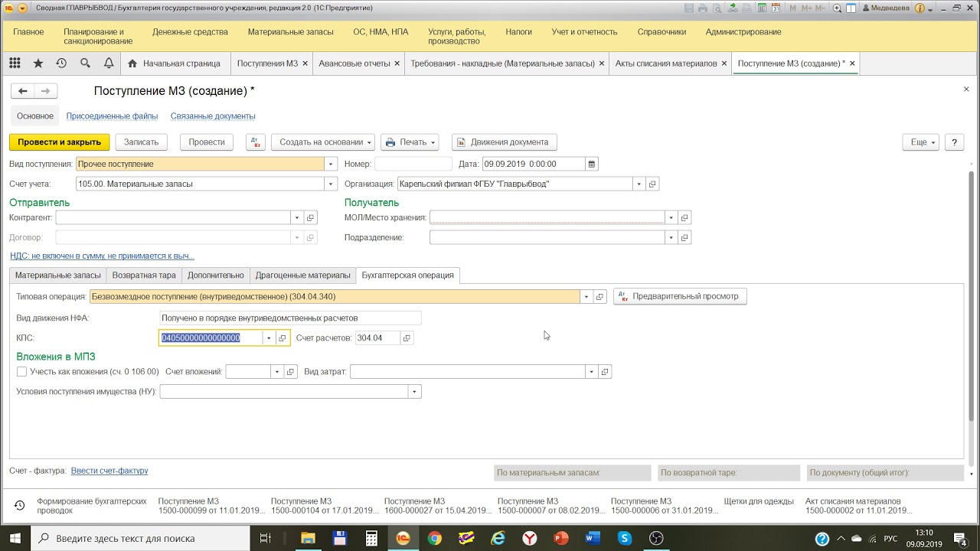Open help question mark button

click(x=954, y=142)
